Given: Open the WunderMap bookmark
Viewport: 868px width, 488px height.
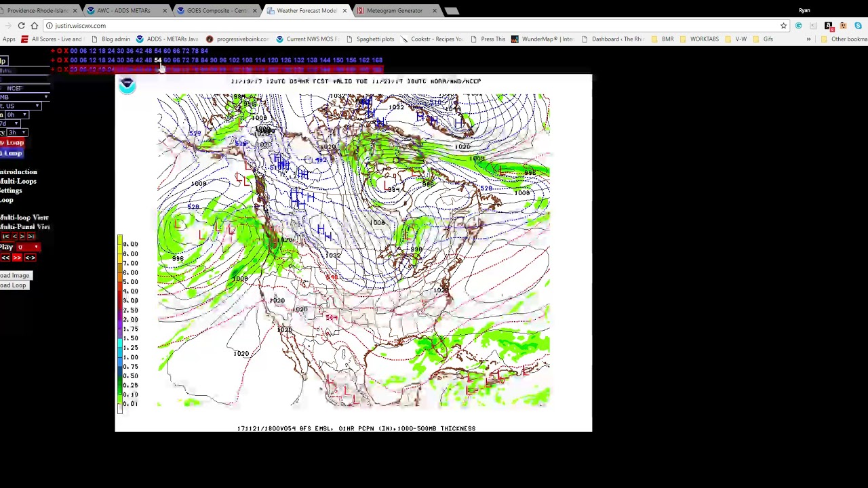Looking at the screenshot, I should [x=542, y=39].
